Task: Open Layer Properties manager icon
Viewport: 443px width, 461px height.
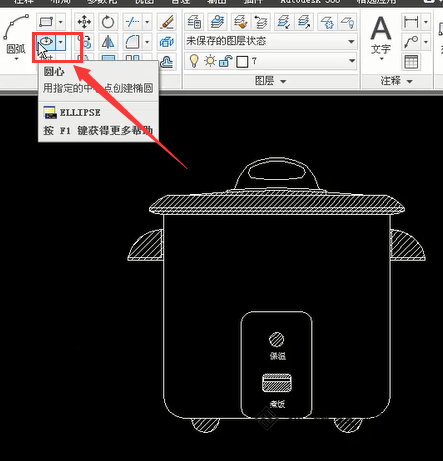Action: pyautogui.click(x=194, y=22)
